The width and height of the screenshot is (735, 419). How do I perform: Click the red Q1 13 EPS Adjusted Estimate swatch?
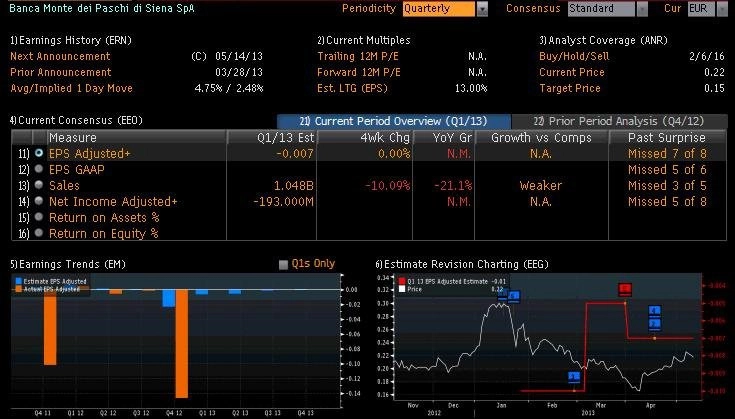pos(401,281)
